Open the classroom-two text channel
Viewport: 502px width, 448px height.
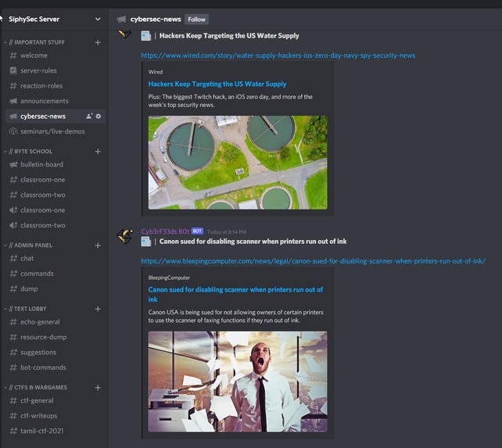click(55, 195)
